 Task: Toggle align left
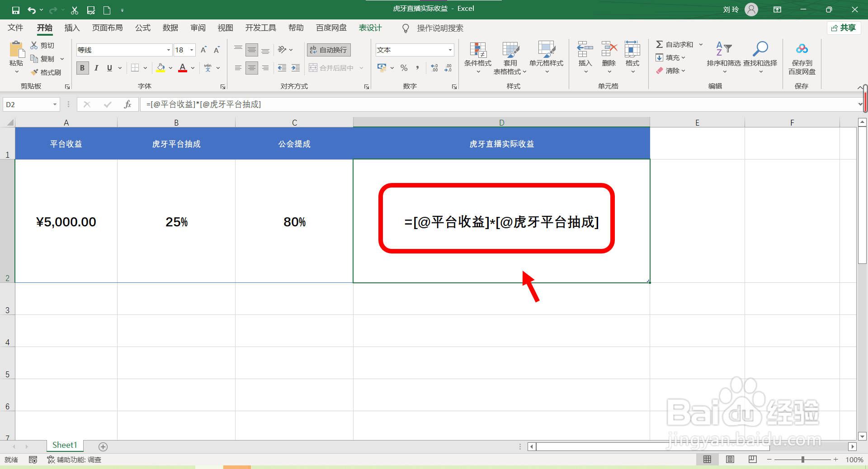238,68
